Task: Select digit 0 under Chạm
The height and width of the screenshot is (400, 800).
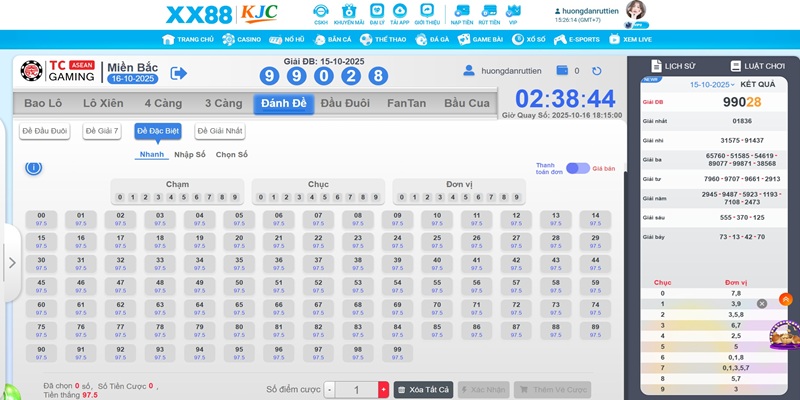Action: (x=120, y=197)
